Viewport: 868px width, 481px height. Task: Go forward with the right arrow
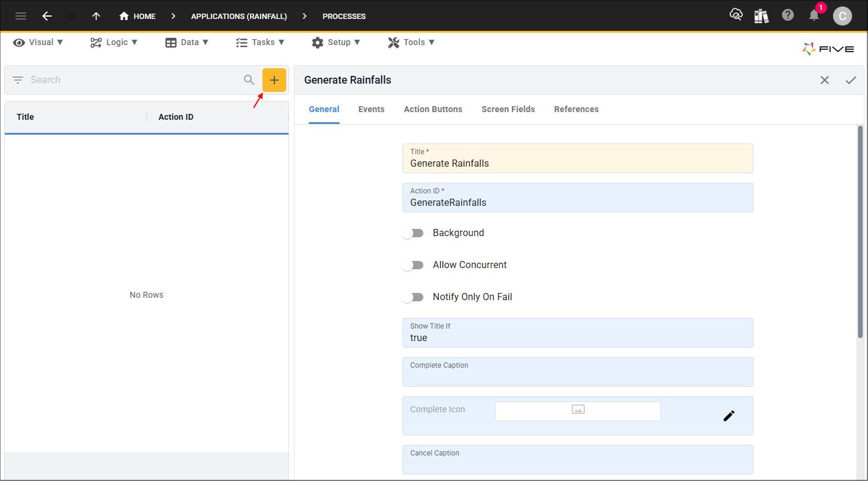pyautogui.click(x=71, y=16)
